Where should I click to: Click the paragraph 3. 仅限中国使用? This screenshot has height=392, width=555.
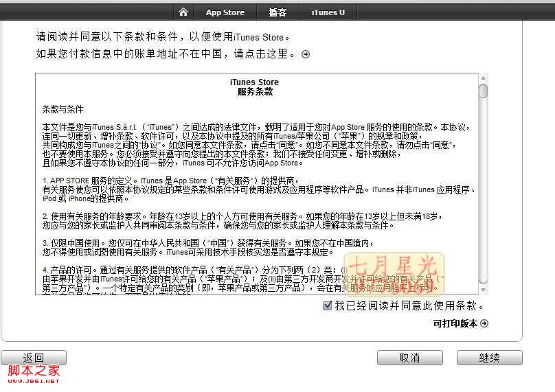click(x=208, y=247)
